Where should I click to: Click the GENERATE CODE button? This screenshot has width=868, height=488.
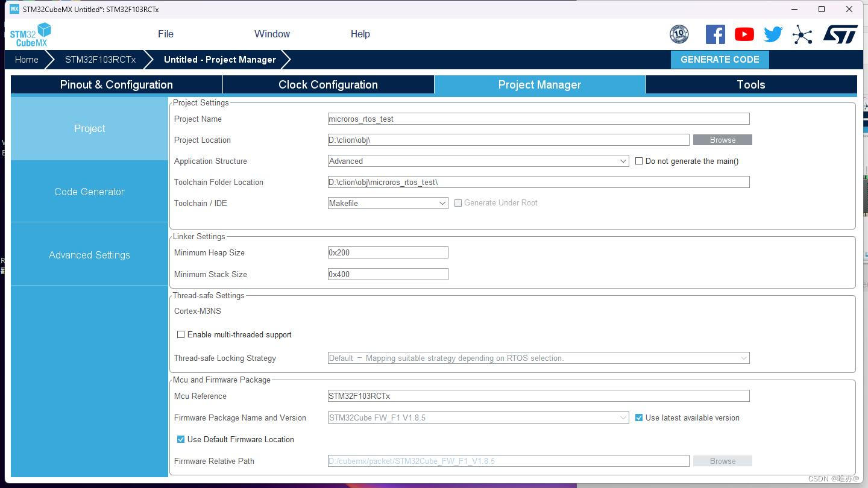(720, 60)
